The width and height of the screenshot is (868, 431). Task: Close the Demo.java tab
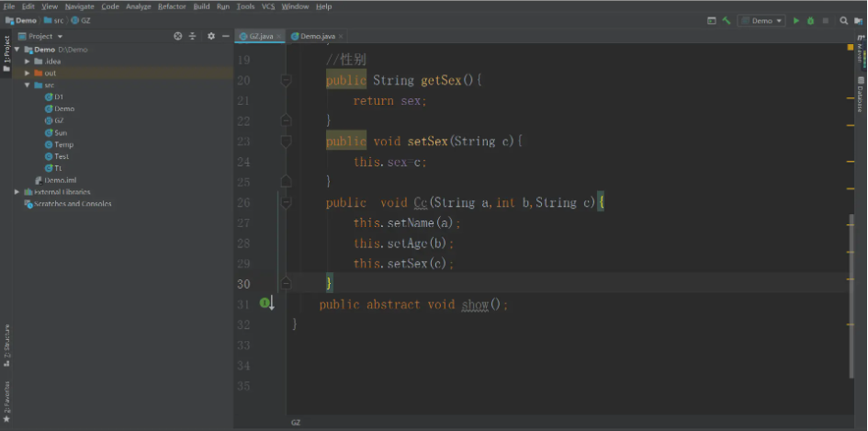tap(341, 36)
